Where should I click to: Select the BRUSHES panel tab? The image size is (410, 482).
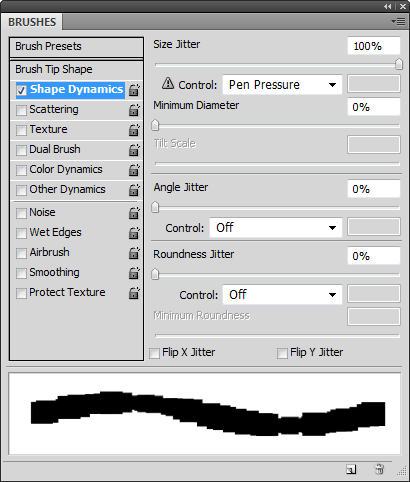click(x=32, y=22)
